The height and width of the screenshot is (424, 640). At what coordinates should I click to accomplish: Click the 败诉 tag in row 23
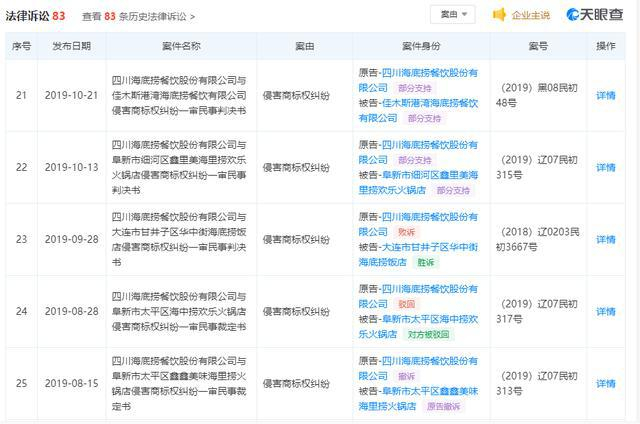407,232
